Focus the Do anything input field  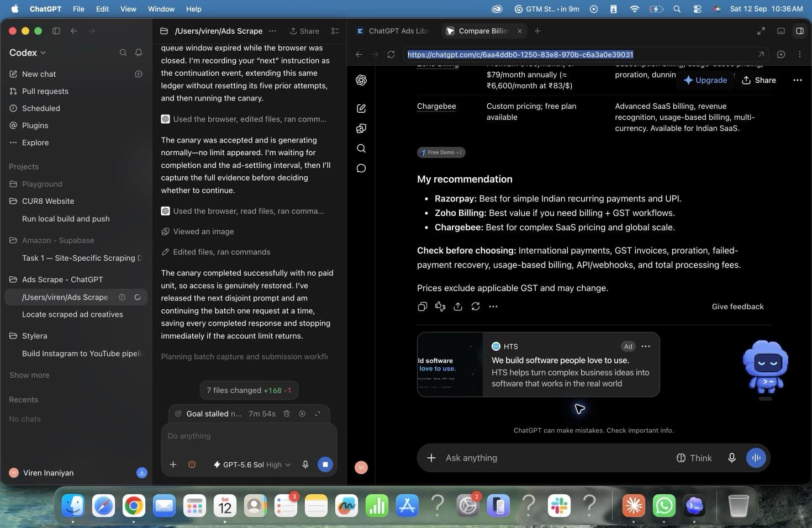click(249, 436)
